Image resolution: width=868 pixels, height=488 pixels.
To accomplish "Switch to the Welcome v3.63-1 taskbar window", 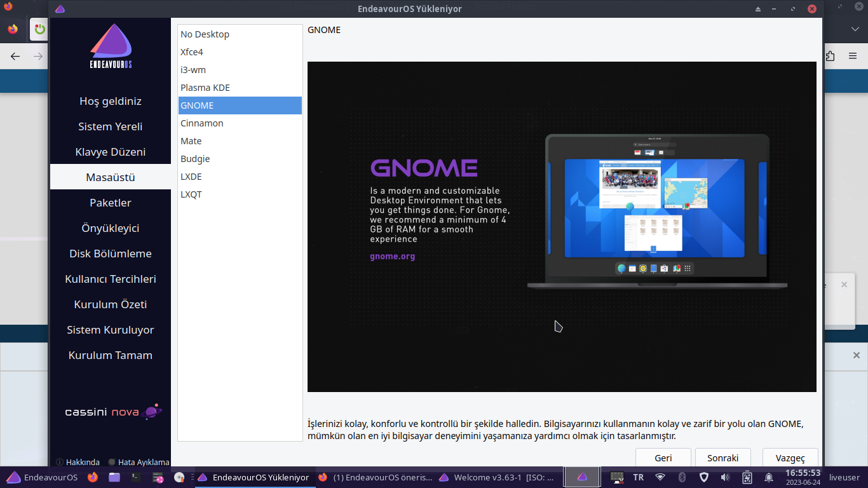I will coord(497,477).
